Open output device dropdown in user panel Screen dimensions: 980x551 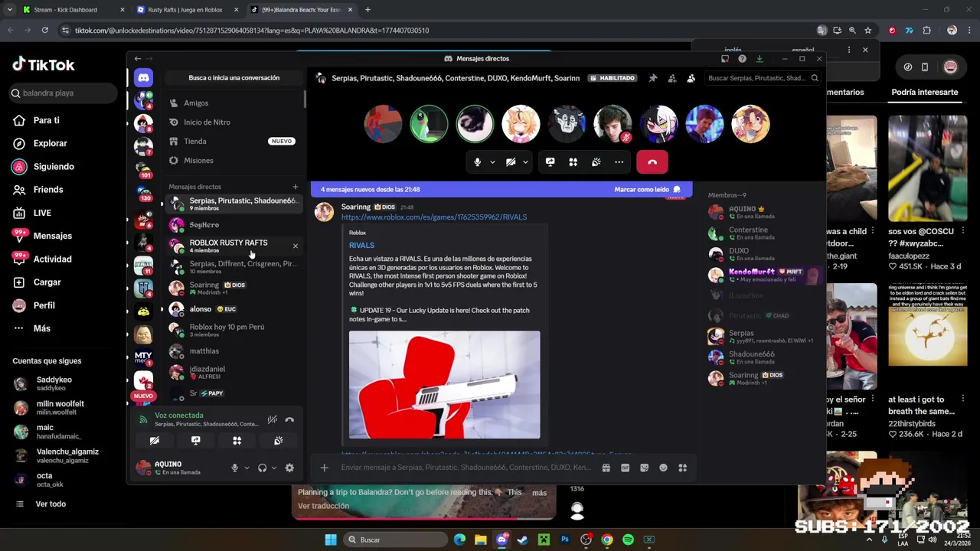(x=274, y=468)
